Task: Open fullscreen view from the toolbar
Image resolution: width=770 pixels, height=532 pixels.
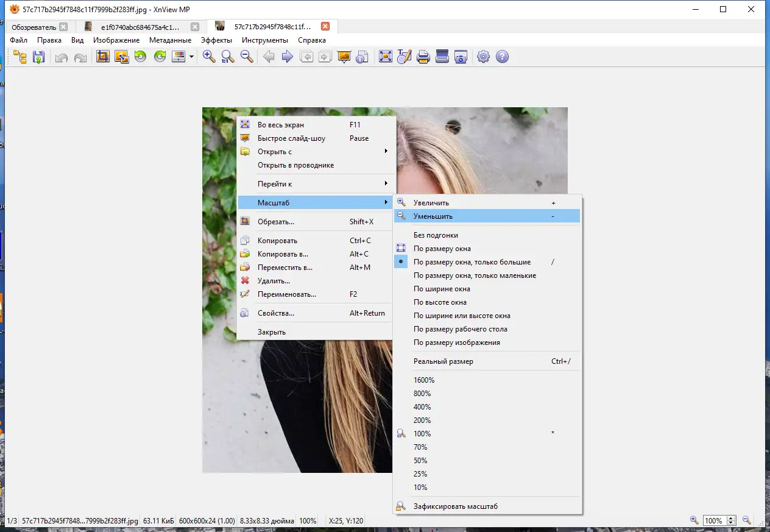Action: coord(386,56)
